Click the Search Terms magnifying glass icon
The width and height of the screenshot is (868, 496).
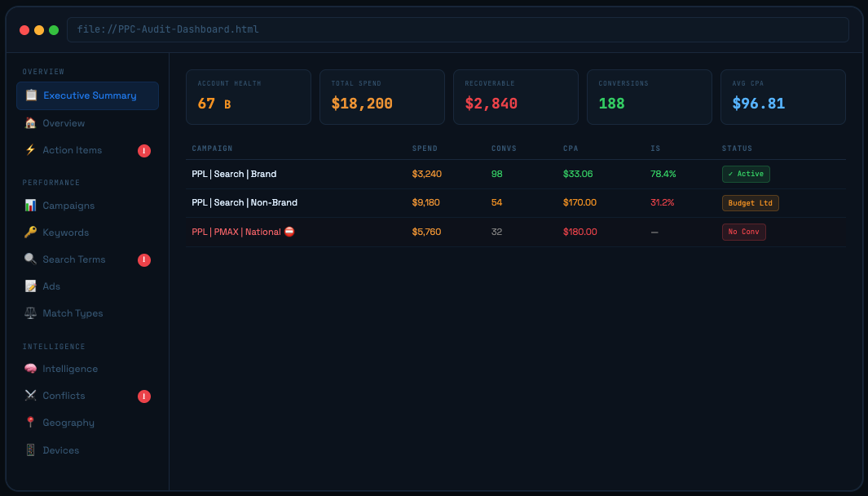[31, 259]
